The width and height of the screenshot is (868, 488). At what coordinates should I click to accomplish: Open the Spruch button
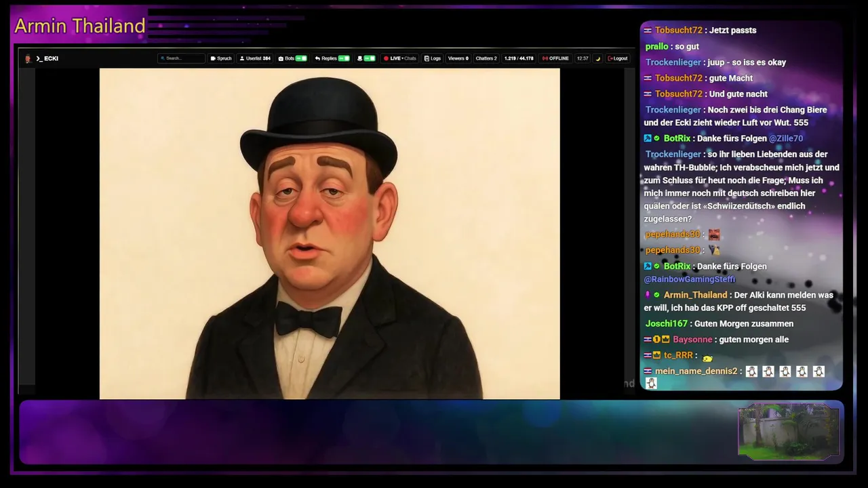221,58
